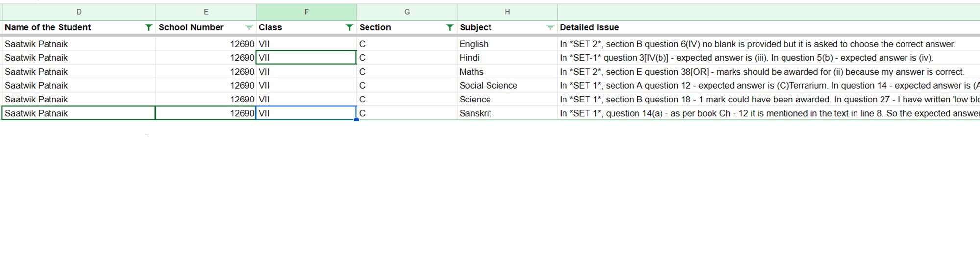Select the student name cell in the Sanskrit row

pyautogui.click(x=79, y=113)
